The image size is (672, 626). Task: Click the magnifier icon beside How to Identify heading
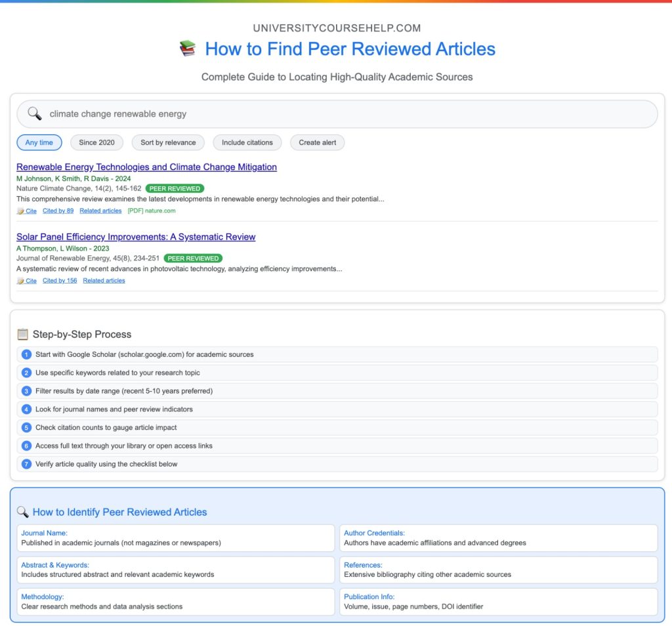tap(25, 512)
